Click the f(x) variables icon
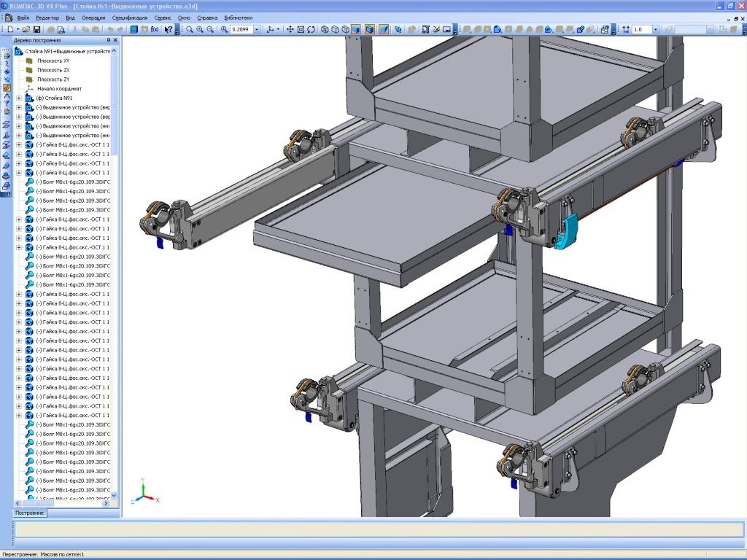Viewport: 747px width, 560px height. [155, 30]
